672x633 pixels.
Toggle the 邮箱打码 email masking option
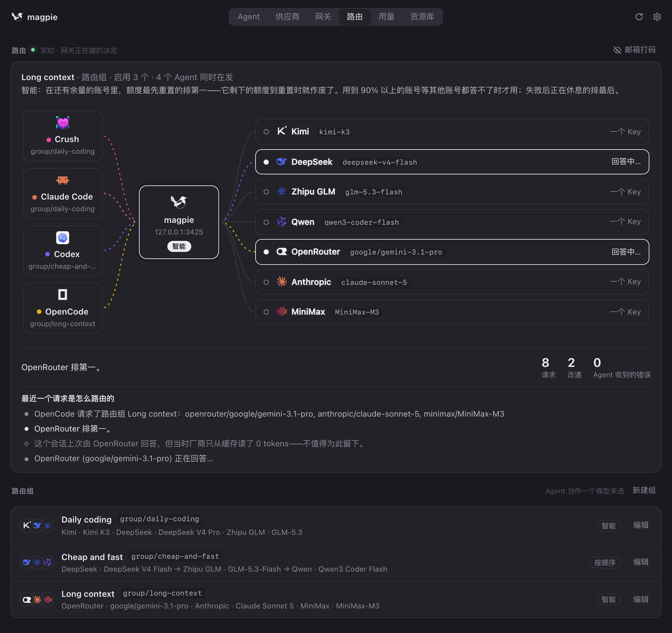(635, 50)
